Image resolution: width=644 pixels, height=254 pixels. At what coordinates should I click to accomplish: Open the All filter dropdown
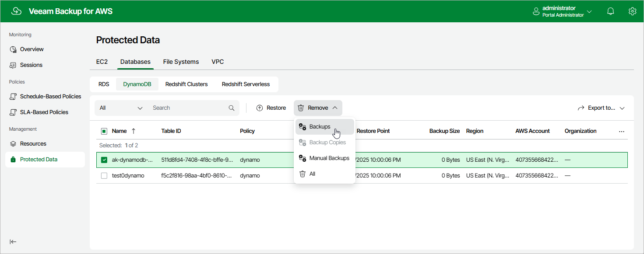pyautogui.click(x=121, y=108)
